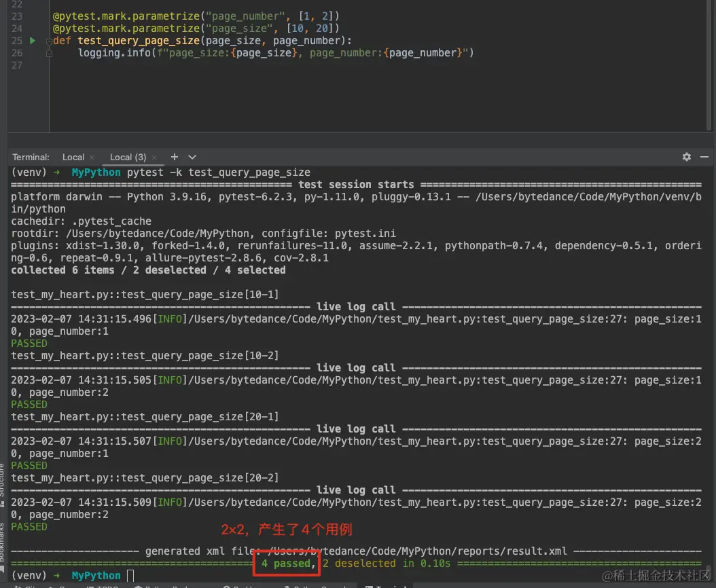Click the fold end marker on line 26

click(x=49, y=54)
